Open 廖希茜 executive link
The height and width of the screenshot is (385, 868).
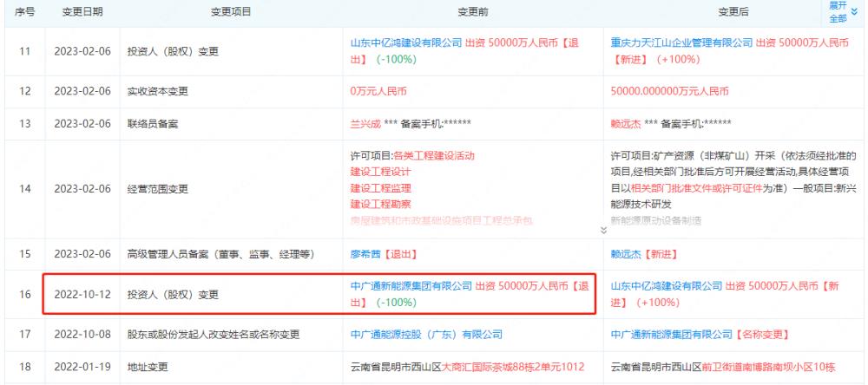point(365,254)
